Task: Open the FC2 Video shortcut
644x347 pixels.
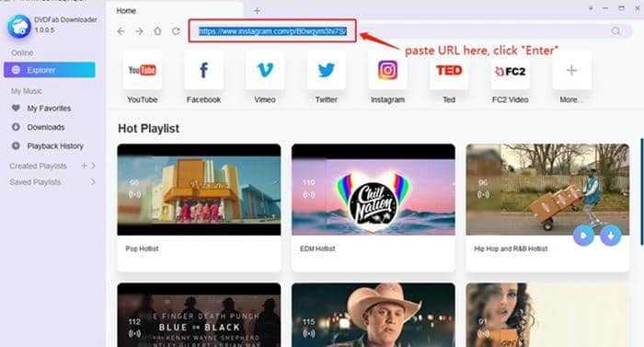Action: (510, 70)
